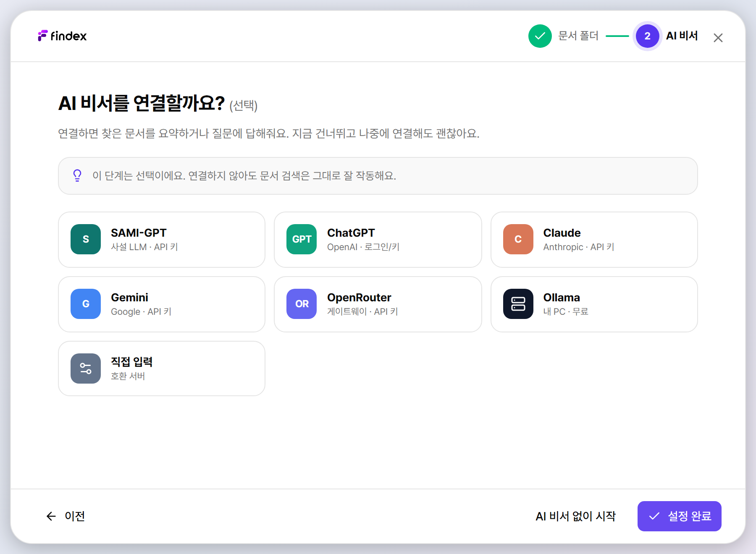Viewport: 756px width, 554px height.
Task: Select the SAMI-GPT card title
Action: coord(139,233)
